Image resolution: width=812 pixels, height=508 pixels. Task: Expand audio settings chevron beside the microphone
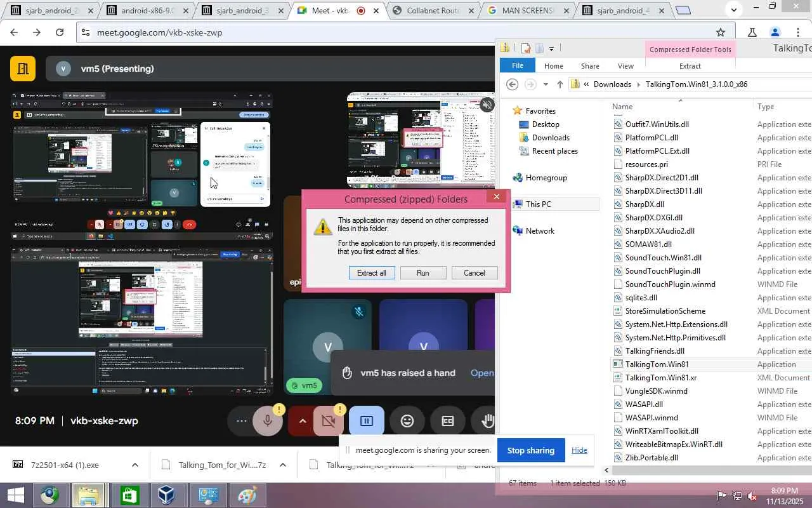pyautogui.click(x=302, y=421)
